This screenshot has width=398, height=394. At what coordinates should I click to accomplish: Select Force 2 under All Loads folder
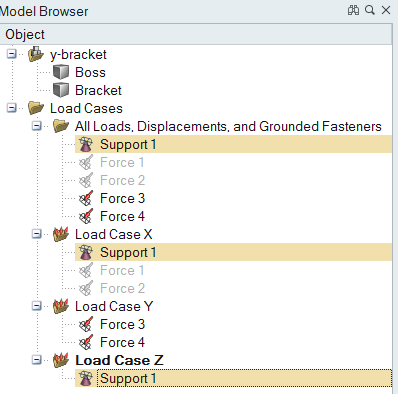122,180
